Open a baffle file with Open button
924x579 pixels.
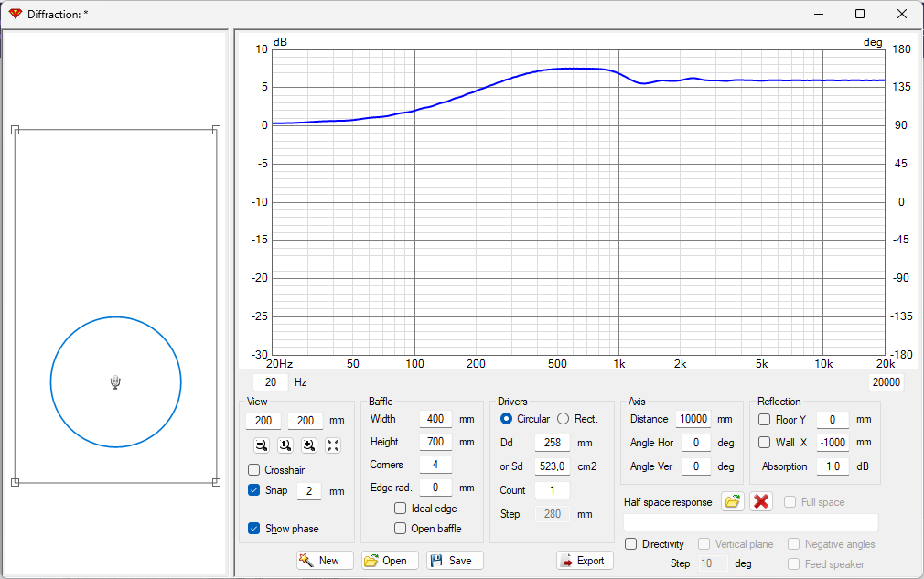390,560
